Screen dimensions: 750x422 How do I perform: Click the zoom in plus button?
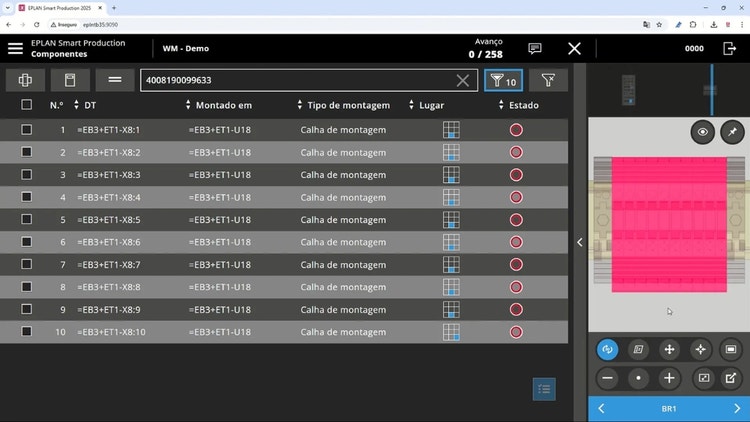coord(669,378)
